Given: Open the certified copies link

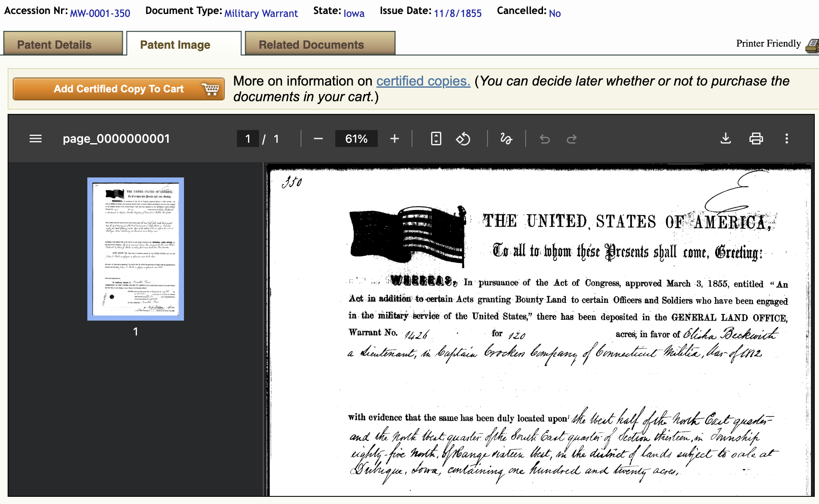Looking at the screenshot, I should tap(423, 81).
